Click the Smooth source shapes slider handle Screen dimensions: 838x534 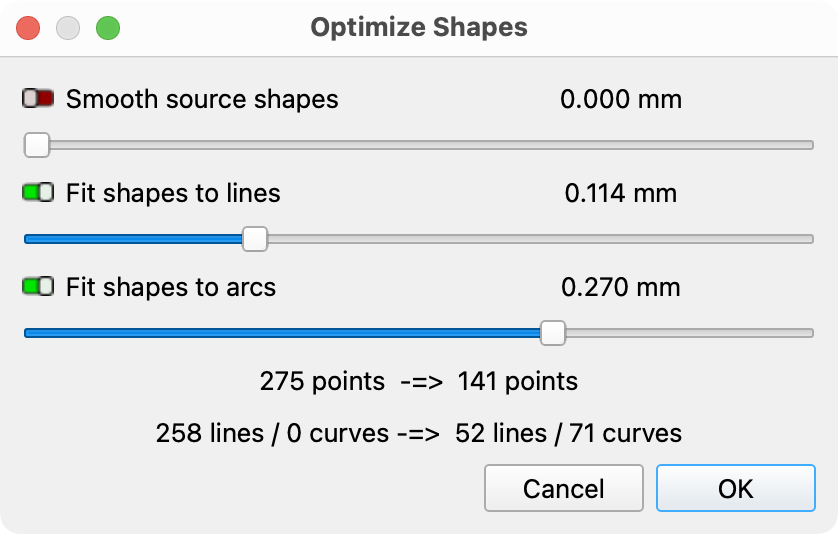[37, 145]
